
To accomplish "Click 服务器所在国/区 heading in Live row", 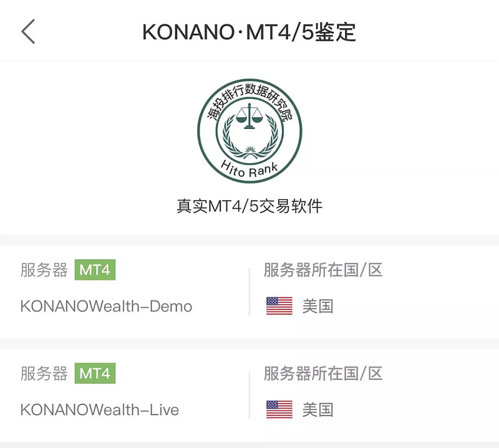I will point(322,374).
